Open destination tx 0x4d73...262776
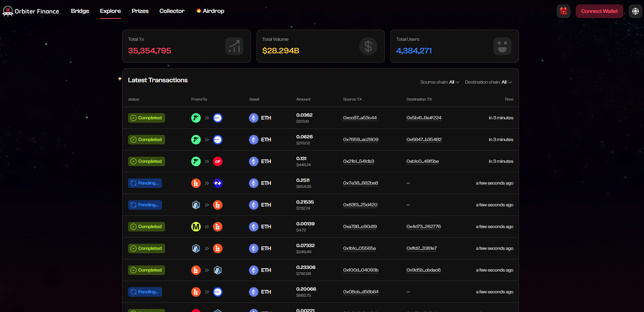Viewport: 644px width, 312px height. tap(424, 227)
